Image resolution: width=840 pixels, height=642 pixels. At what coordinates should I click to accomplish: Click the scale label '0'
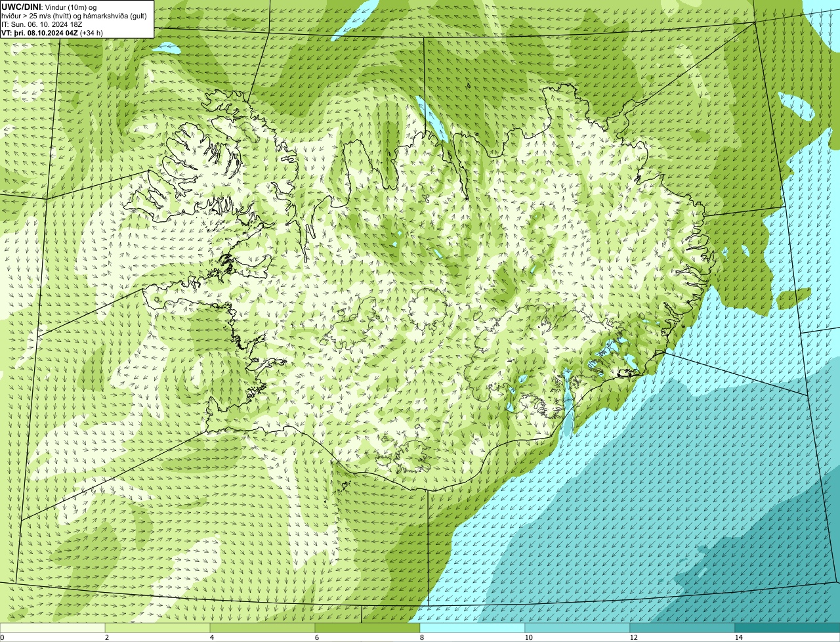(x=2, y=637)
